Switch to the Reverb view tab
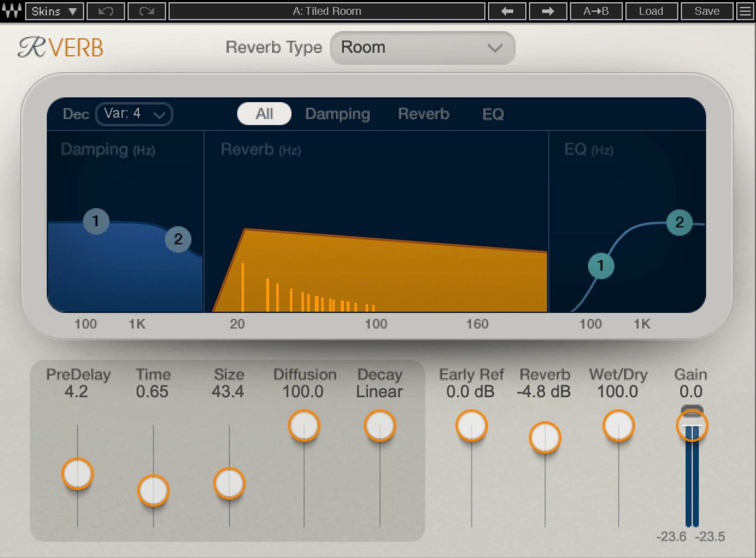Screen dimensions: 756x558 point(424,114)
